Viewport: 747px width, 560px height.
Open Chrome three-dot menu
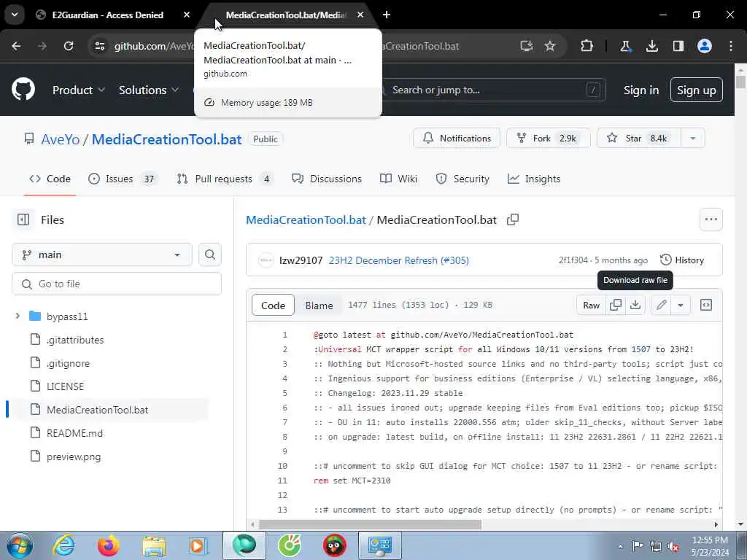(731, 46)
